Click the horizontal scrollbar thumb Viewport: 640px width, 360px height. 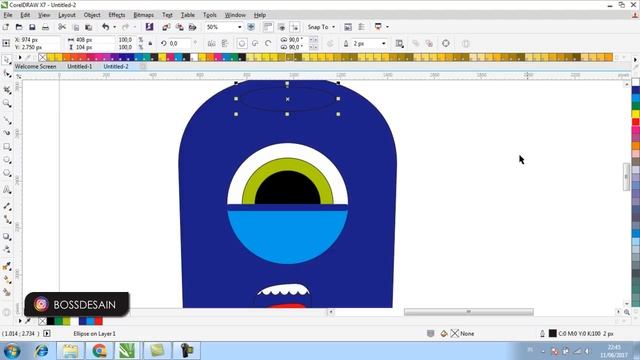(x=469, y=312)
